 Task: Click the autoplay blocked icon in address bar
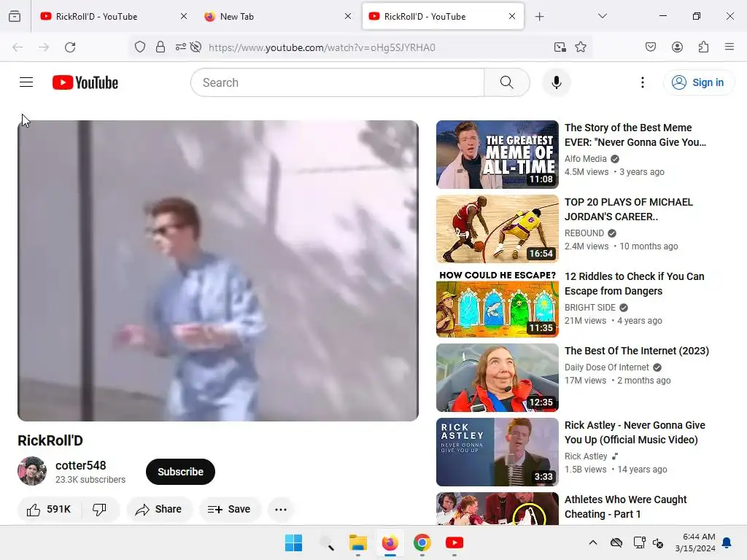[196, 47]
